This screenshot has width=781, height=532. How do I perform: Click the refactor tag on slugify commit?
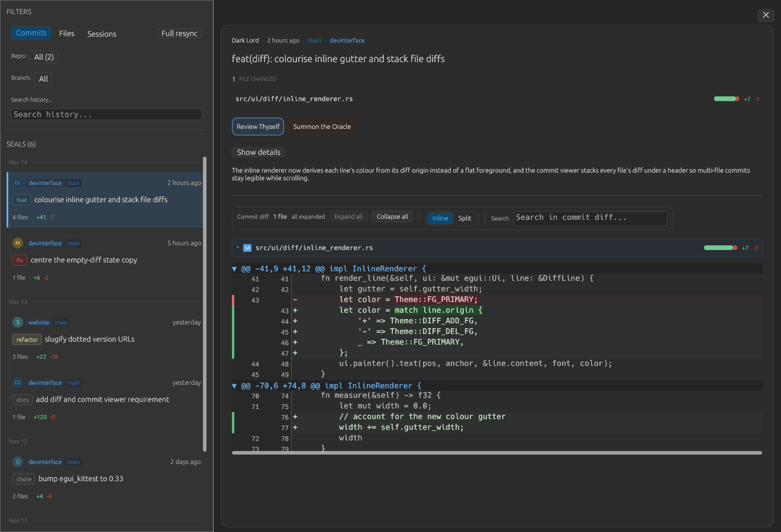pyautogui.click(x=27, y=339)
